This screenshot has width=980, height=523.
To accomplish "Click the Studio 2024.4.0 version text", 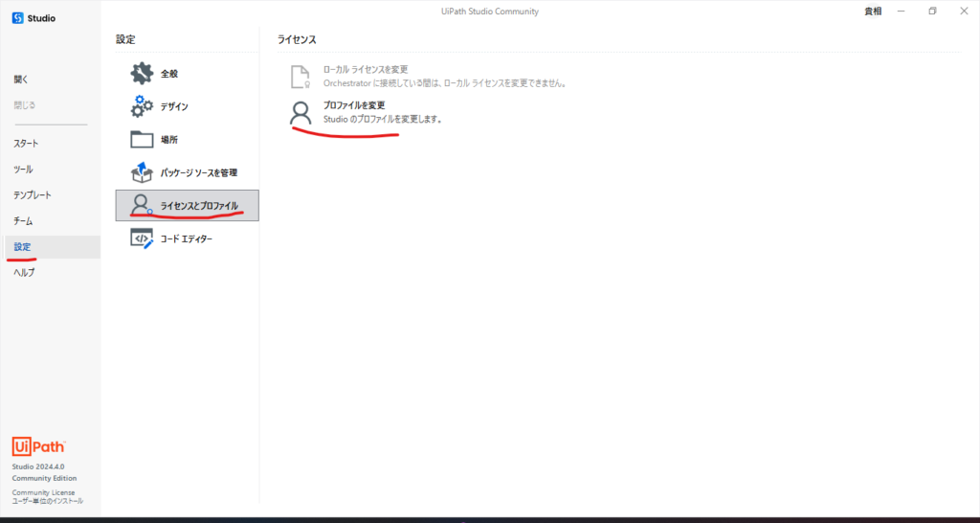I will tap(38, 466).
